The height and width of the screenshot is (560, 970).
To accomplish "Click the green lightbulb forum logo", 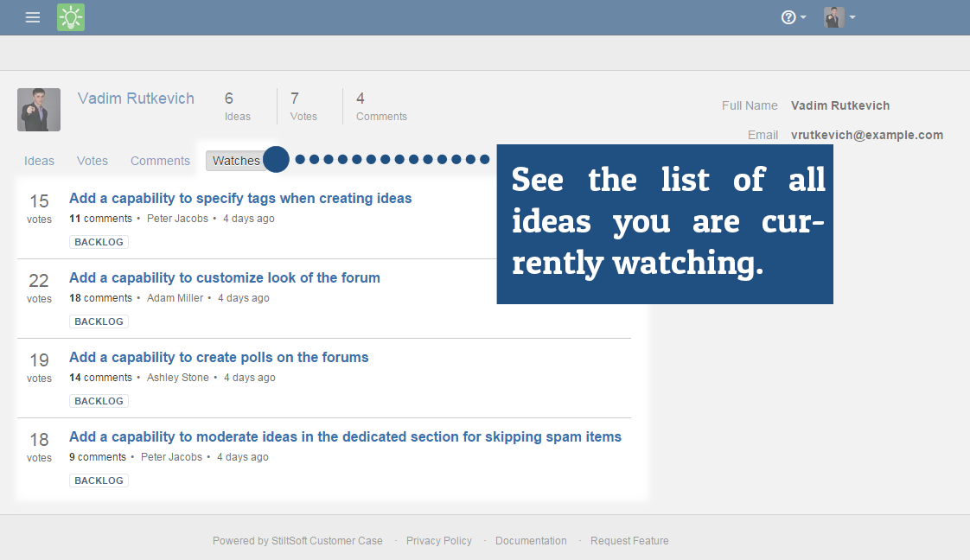I will tap(71, 17).
